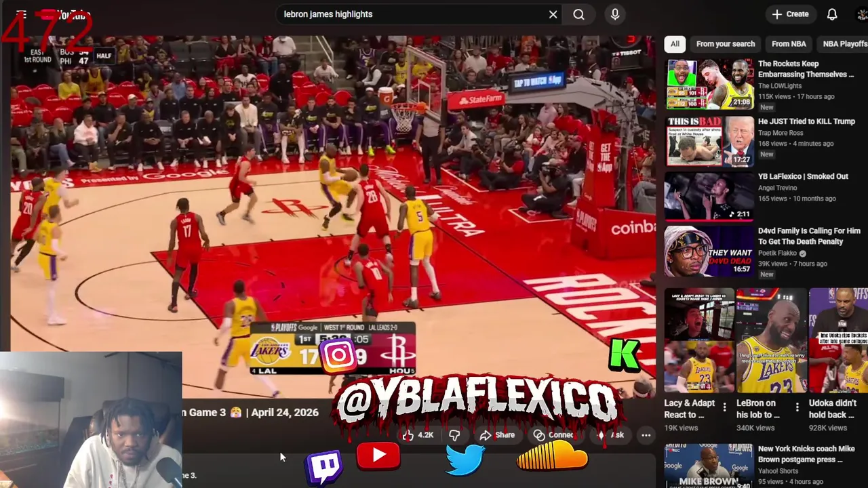Visit "Angel Trevino" channel
This screenshot has height=488, width=868.
coord(778,188)
